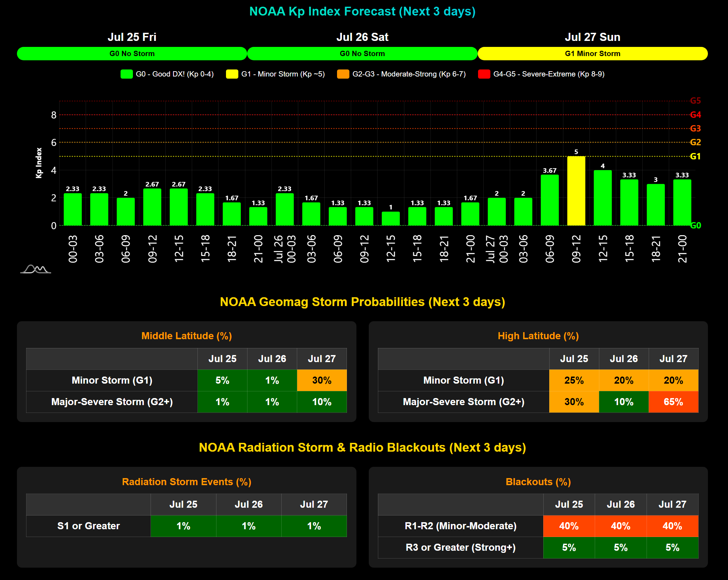Click the R1-R2 (Minor-Moderate) row label
Viewport: 728px width, 580px height.
click(x=460, y=526)
